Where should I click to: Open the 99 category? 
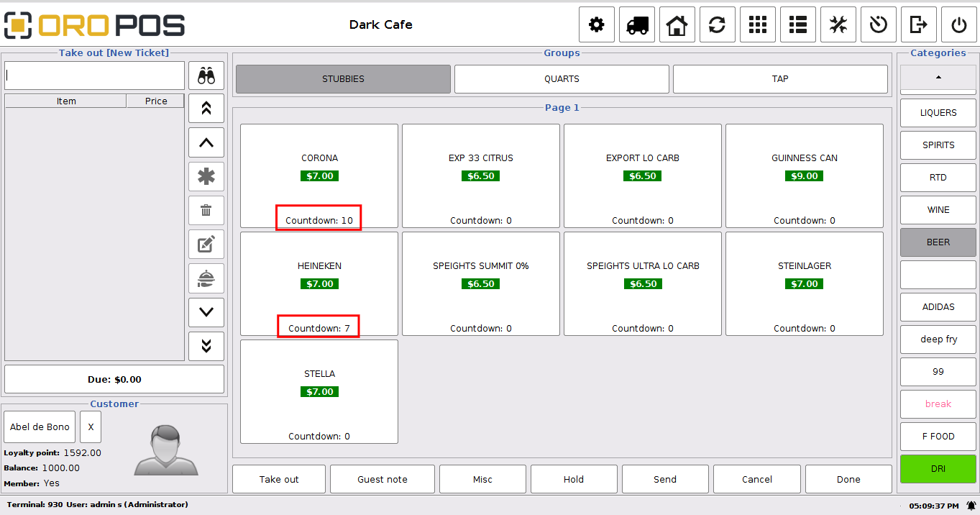click(938, 372)
